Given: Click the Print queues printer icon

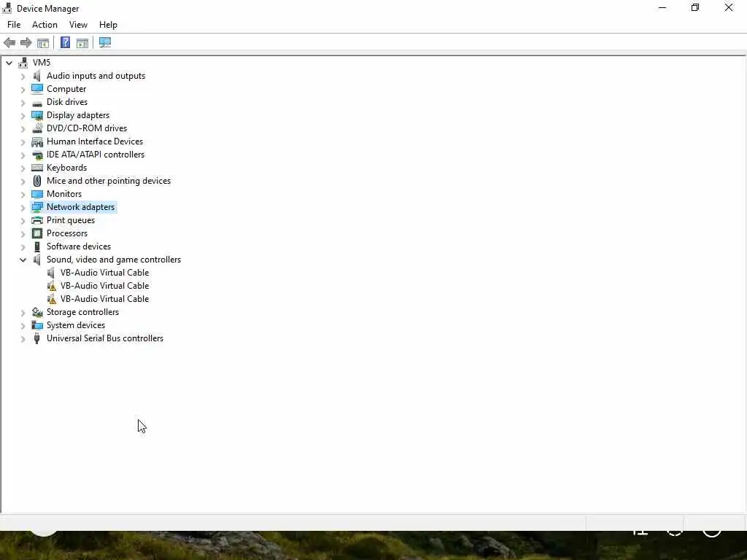Looking at the screenshot, I should 37,220.
